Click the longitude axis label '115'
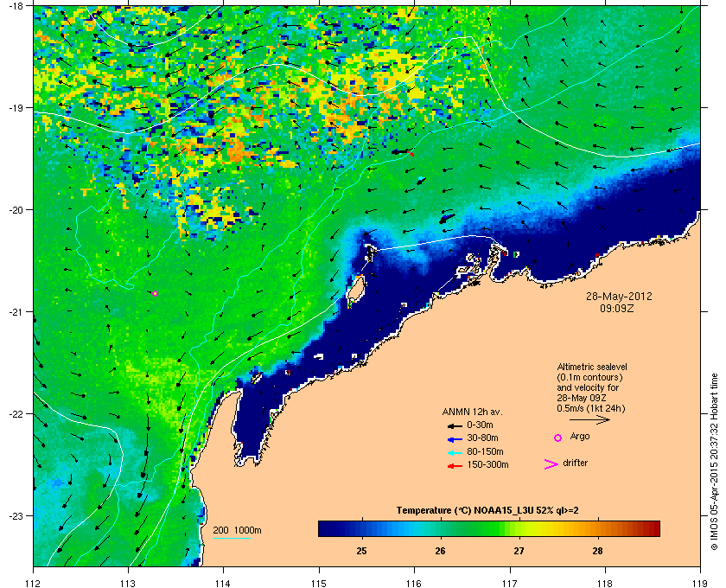Image resolution: width=726 pixels, height=588 pixels. tap(319, 583)
